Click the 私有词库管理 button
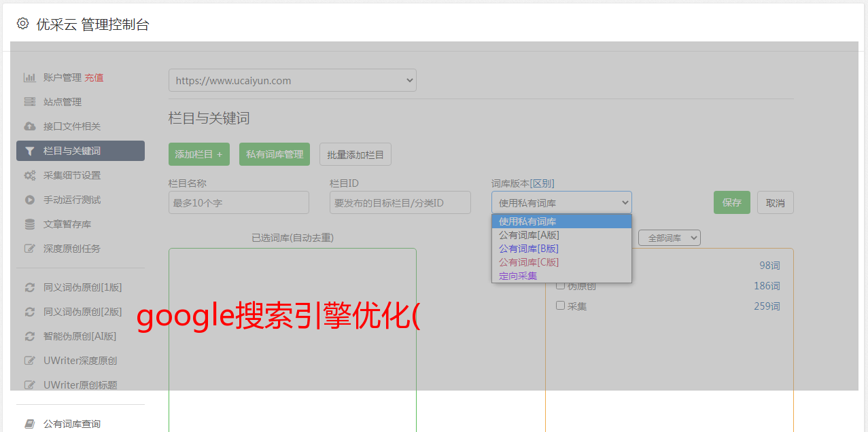868x432 pixels. pyautogui.click(x=275, y=154)
